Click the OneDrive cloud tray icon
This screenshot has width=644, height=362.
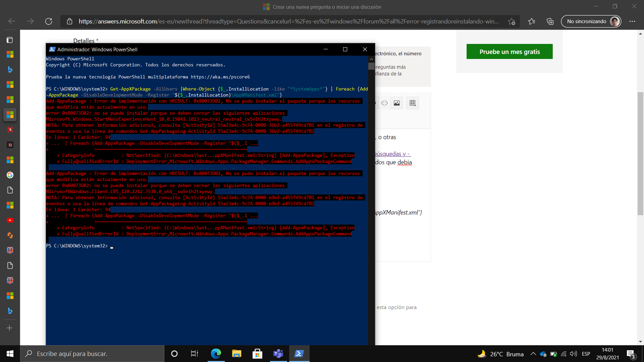click(x=543, y=354)
